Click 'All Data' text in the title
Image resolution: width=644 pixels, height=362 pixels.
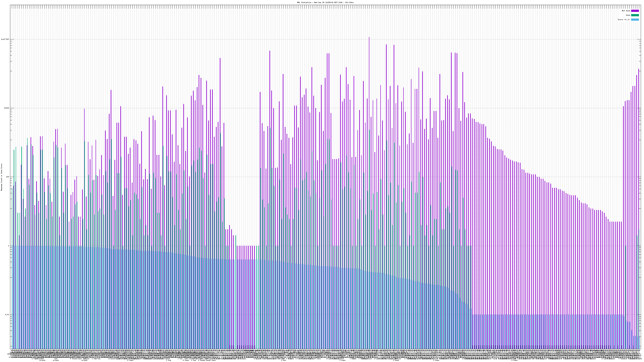point(350,2)
